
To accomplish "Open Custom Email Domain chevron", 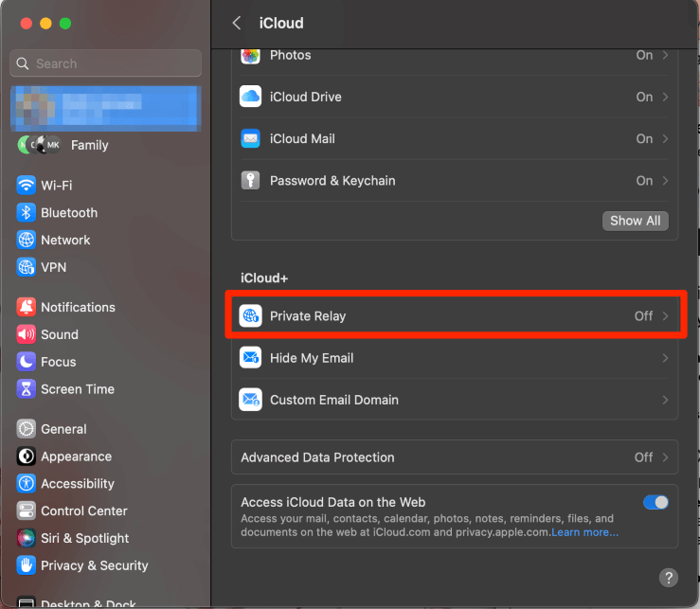I will [x=665, y=400].
